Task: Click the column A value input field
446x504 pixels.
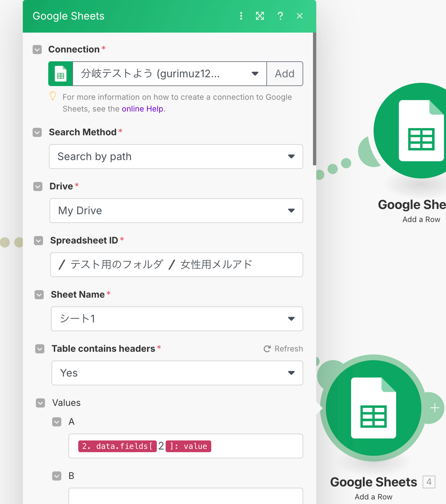Action: coord(186,446)
